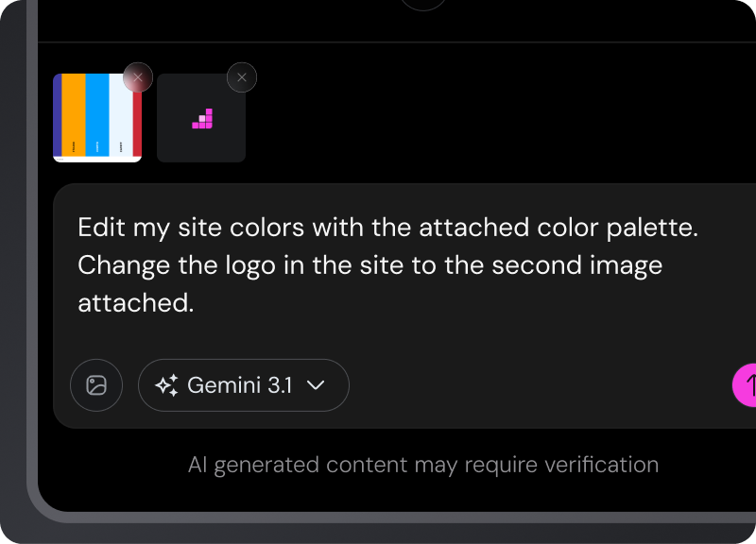Click the partial circular button at top
756x544 pixels.
[x=422, y=4]
